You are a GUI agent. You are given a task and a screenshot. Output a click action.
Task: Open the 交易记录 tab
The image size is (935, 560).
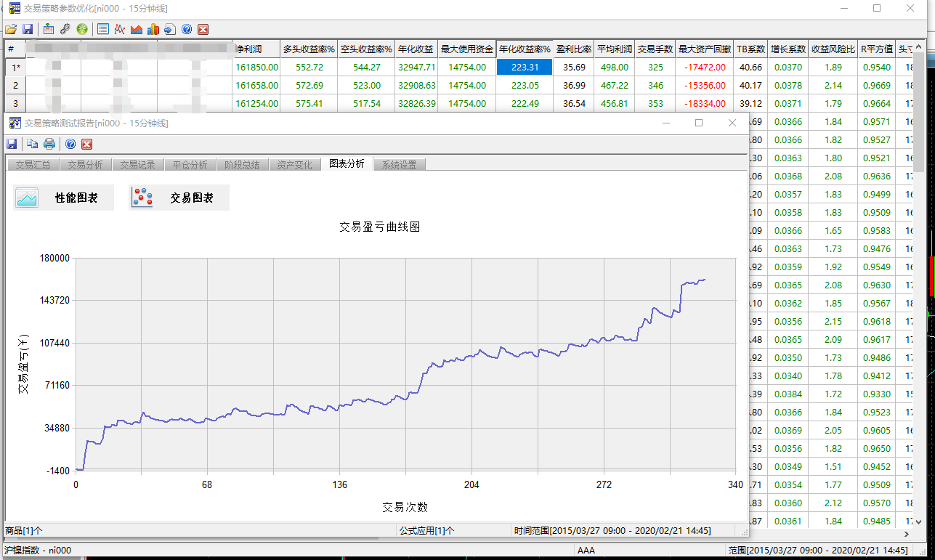pos(138,165)
